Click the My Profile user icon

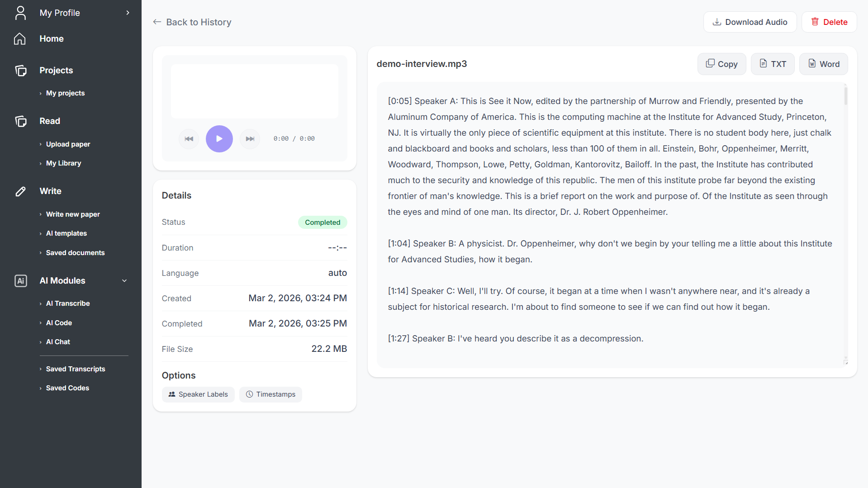tap(20, 13)
